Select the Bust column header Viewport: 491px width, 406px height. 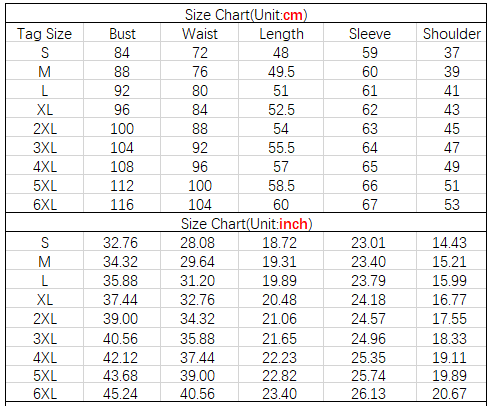[x=122, y=34]
